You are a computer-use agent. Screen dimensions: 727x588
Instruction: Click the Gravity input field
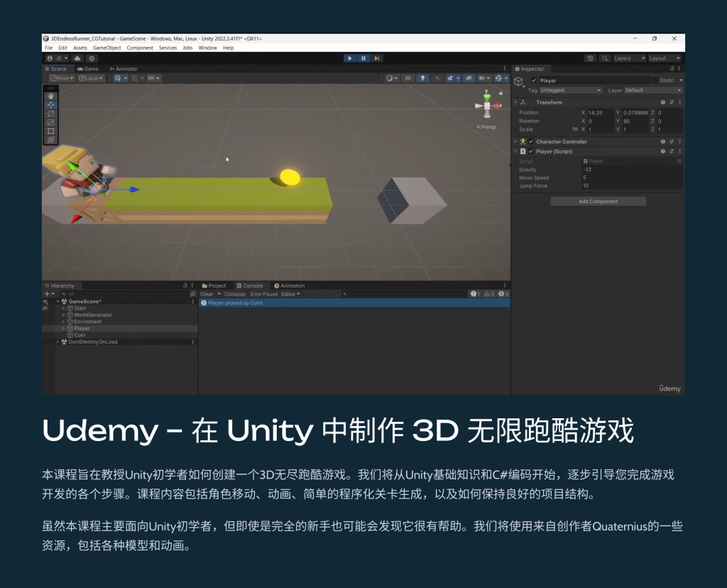[632, 170]
